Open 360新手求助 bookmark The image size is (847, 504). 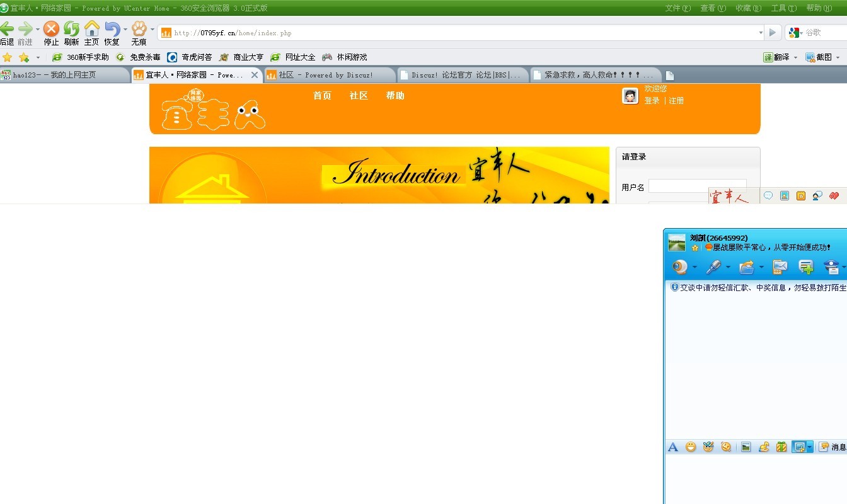pos(81,57)
